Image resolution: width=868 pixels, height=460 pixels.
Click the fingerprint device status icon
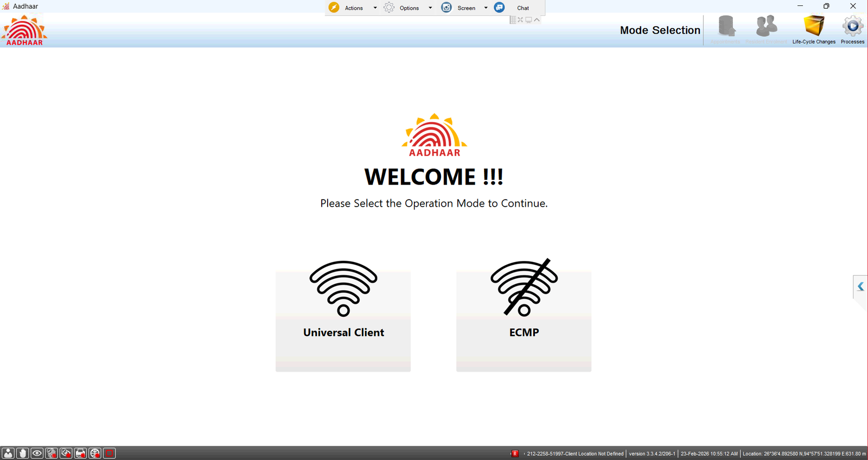tap(52, 453)
